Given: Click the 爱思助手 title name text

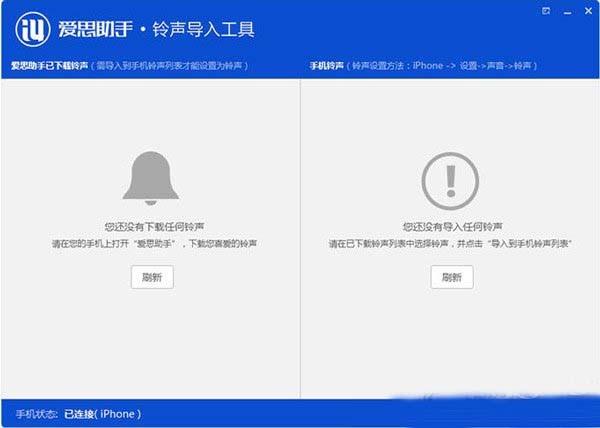Looking at the screenshot, I should 96,29.
